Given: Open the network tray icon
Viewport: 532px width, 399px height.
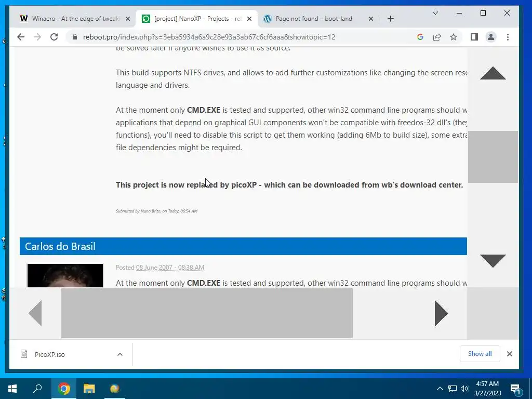Looking at the screenshot, I should [x=453, y=389].
